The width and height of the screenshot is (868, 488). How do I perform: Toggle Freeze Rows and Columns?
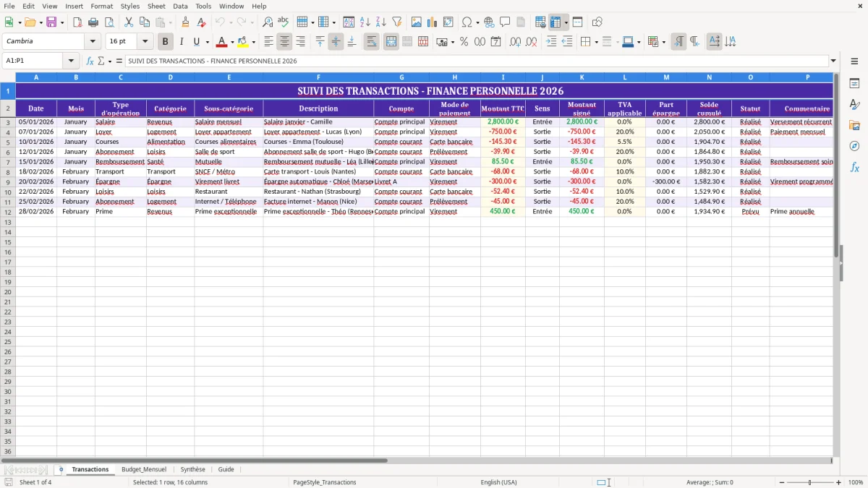click(x=556, y=22)
